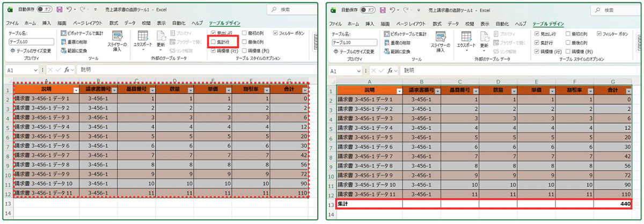The height and width of the screenshot is (224, 644).
Task: Open ヘルプ tab in left window
Action: coord(197,23)
